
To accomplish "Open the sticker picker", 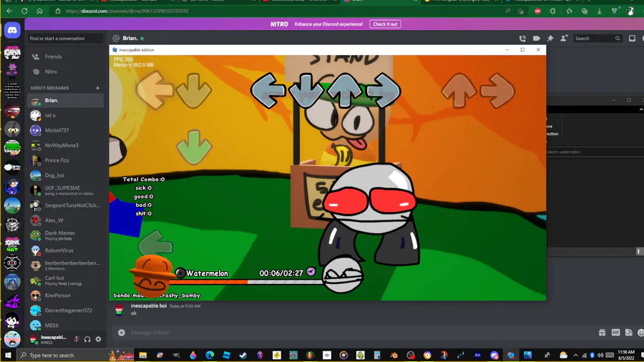I will [629, 333].
